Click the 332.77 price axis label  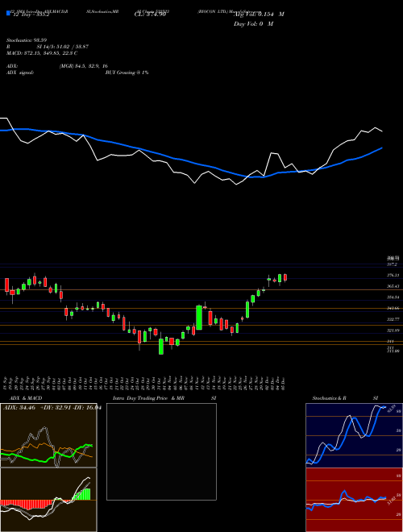click(393, 319)
